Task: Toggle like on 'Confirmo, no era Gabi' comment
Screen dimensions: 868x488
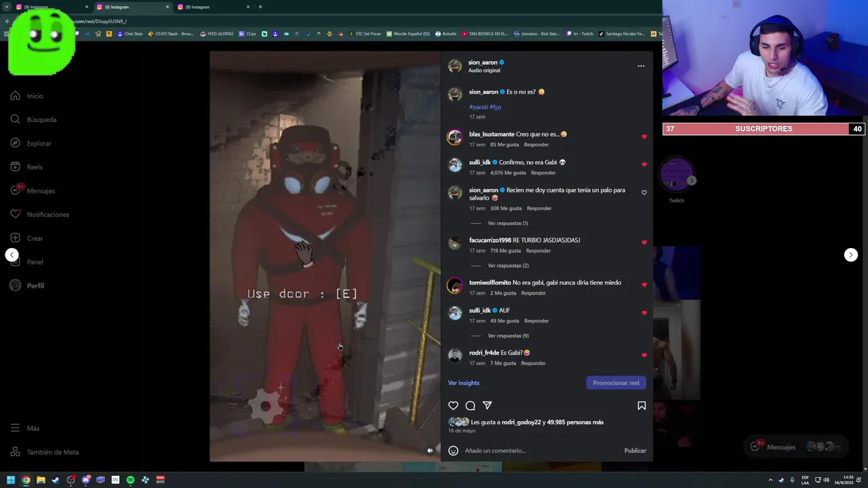Action: (644, 165)
